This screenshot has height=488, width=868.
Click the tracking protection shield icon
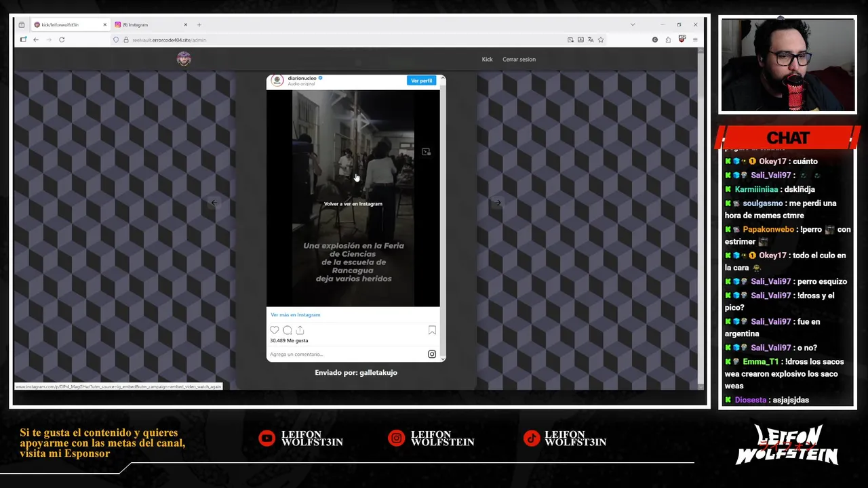[x=116, y=40]
